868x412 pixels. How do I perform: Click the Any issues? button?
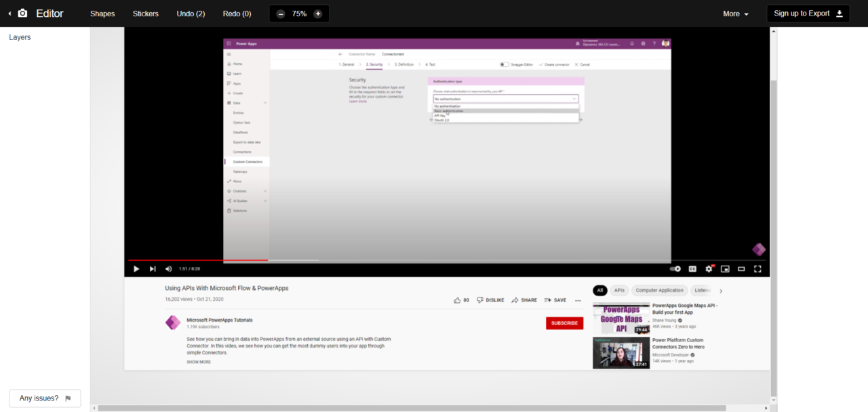pos(45,398)
